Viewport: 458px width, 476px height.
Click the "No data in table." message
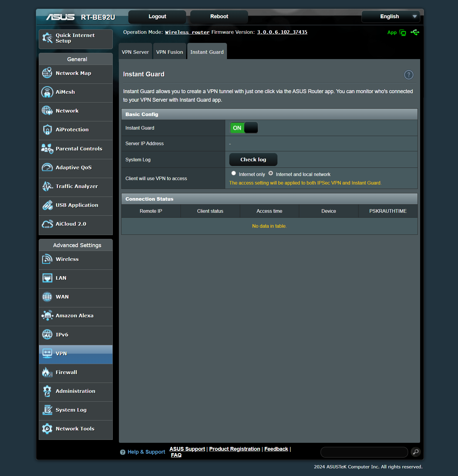[270, 226]
